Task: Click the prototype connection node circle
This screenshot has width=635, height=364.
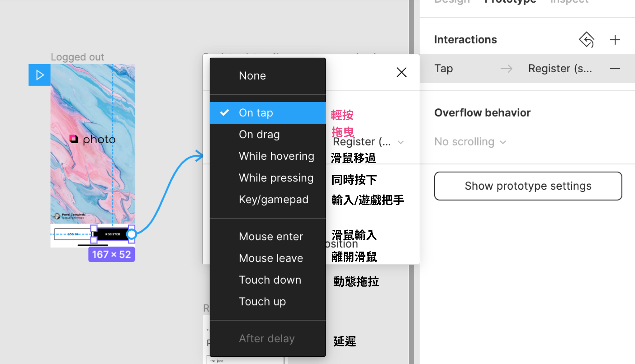Action: tap(131, 234)
